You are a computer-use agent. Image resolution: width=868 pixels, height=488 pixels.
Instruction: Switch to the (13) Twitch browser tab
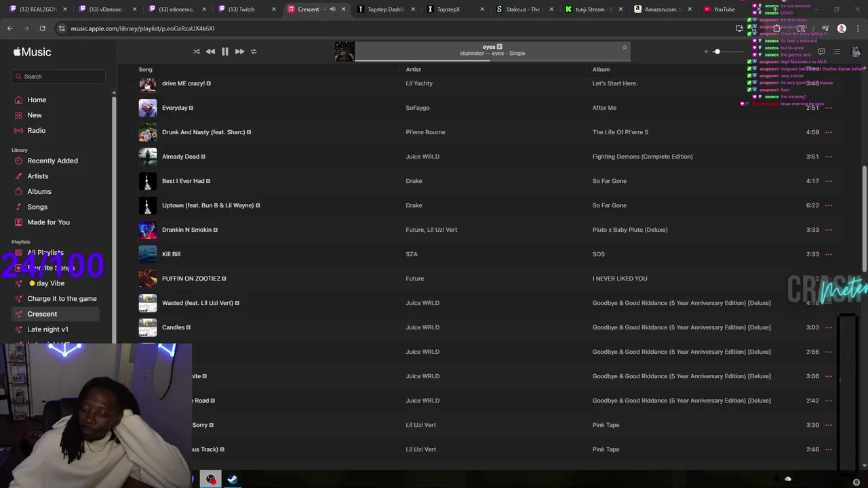click(x=242, y=9)
